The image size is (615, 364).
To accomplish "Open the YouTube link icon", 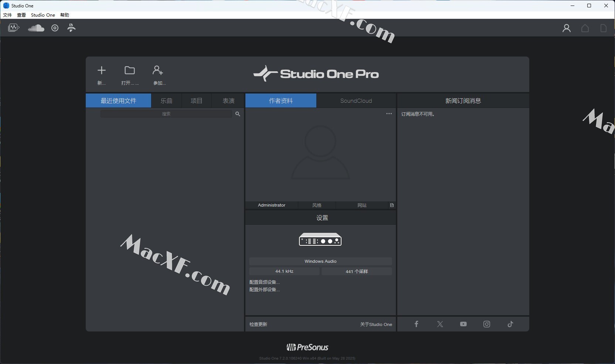I will (x=463, y=324).
